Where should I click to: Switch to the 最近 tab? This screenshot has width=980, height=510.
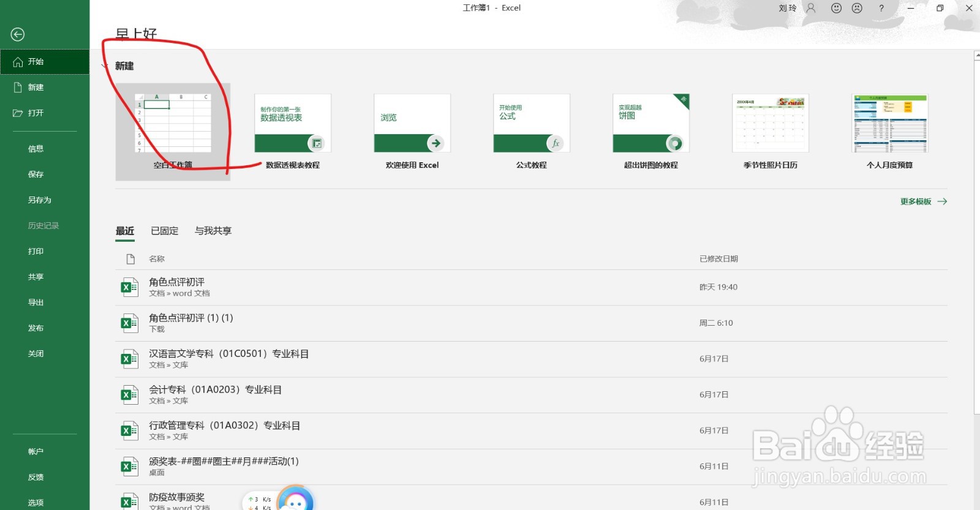point(125,231)
